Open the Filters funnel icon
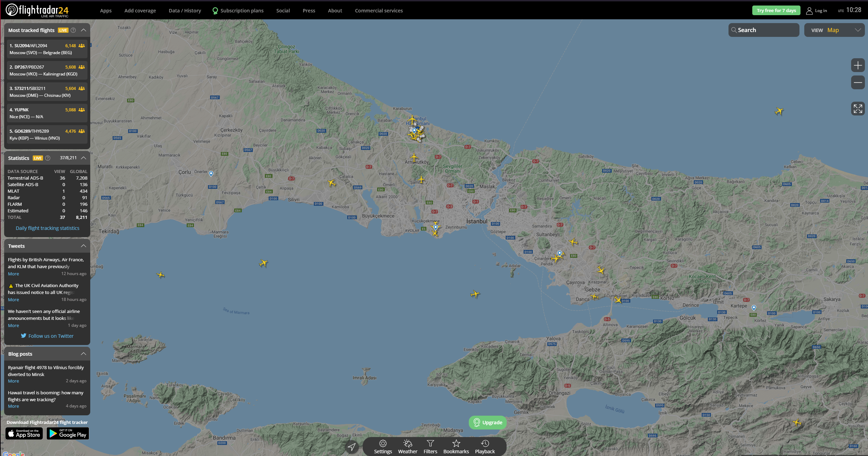 [430, 443]
